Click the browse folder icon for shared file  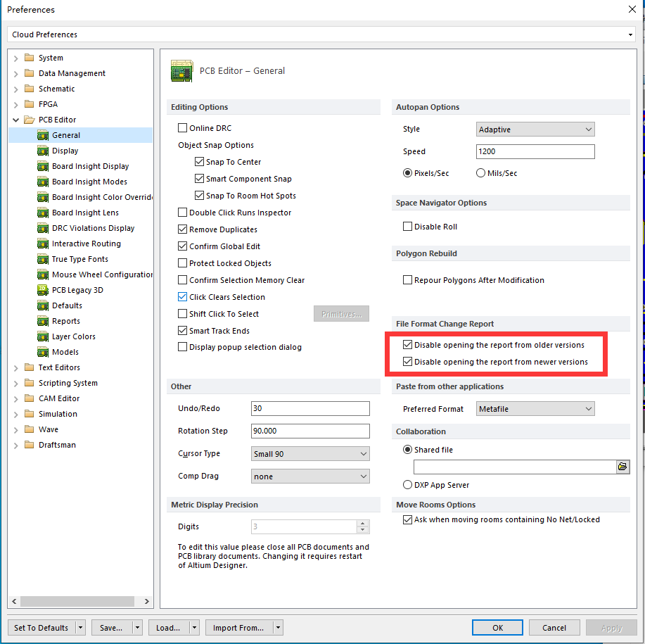(622, 467)
